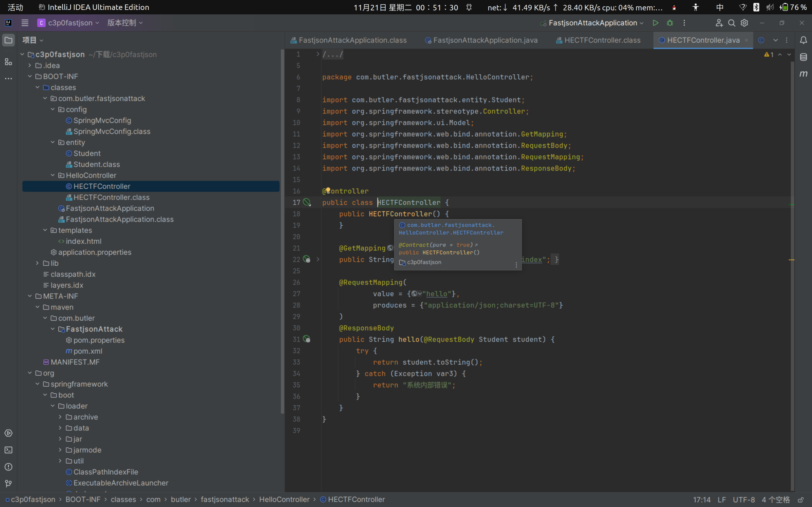
Task: Toggle the Project tool window button
Action: click(8, 40)
